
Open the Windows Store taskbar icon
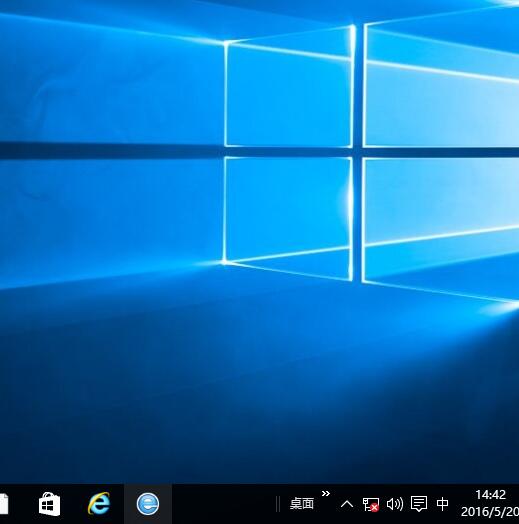click(49, 504)
